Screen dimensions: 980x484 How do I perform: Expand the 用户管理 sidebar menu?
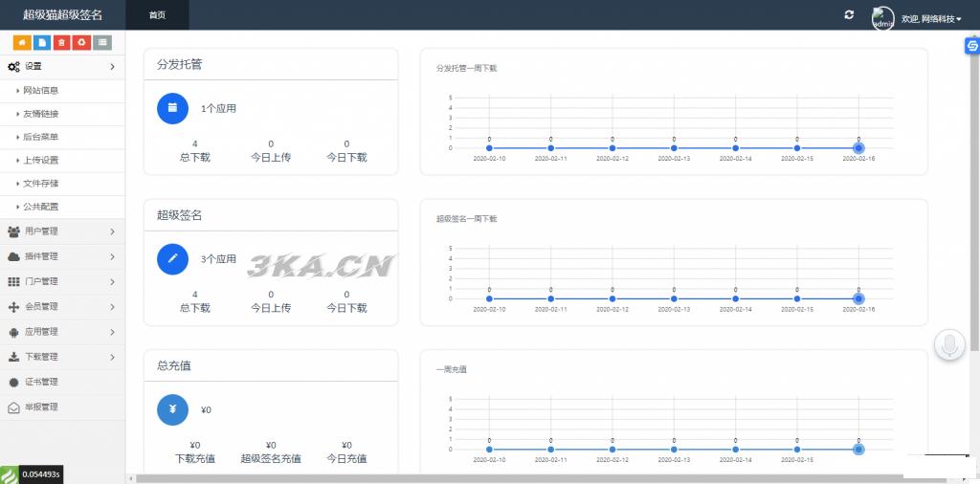62,231
